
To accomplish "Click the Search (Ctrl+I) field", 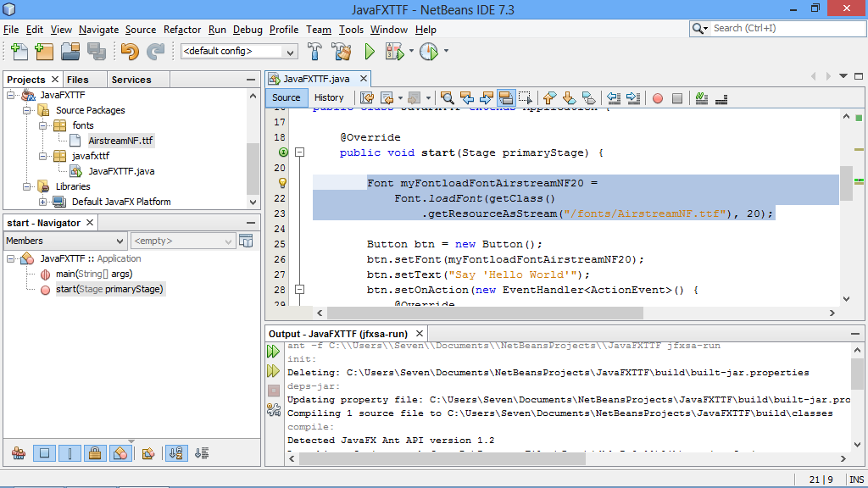I will 788,28.
